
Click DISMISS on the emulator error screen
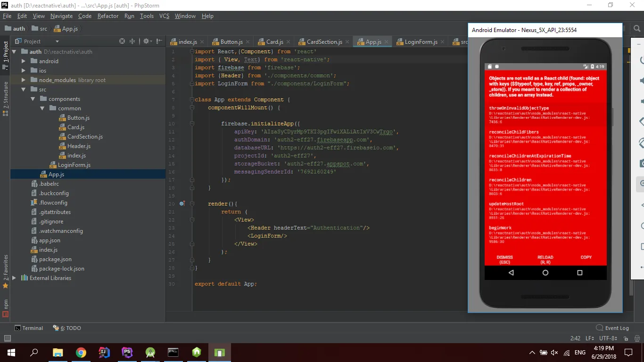504,259
